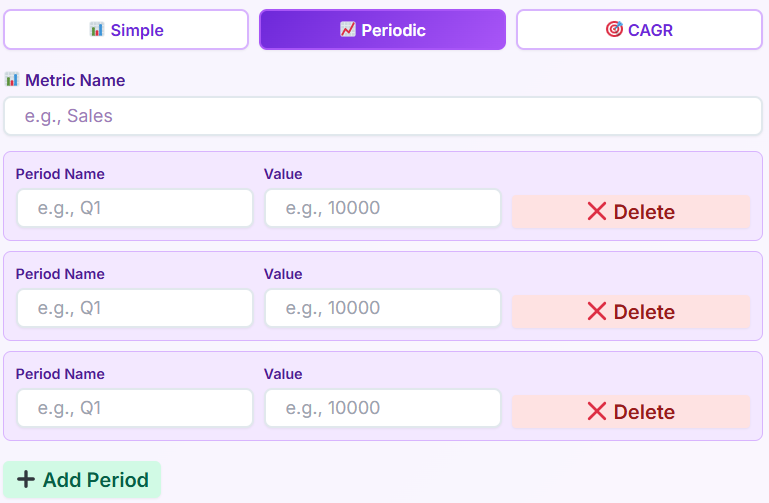The height and width of the screenshot is (503, 769).
Task: Focus the third Value input field
Action: [x=382, y=408]
